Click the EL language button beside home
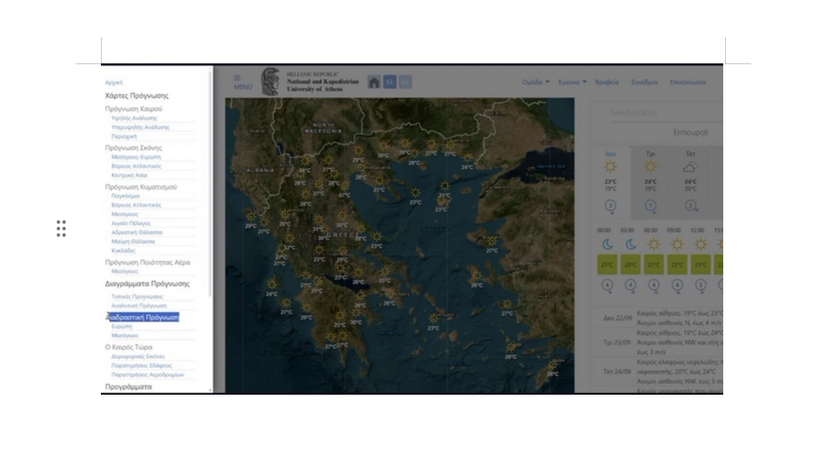 click(390, 82)
